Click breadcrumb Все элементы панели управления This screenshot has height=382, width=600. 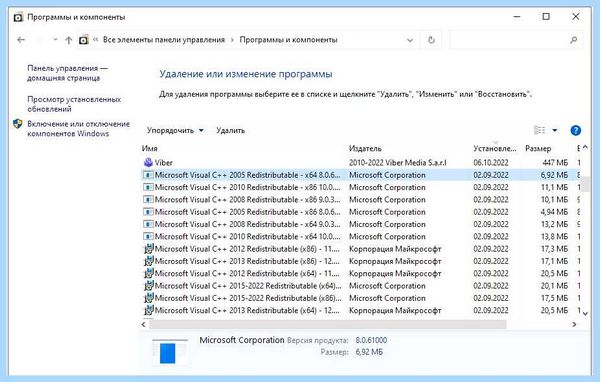point(164,40)
